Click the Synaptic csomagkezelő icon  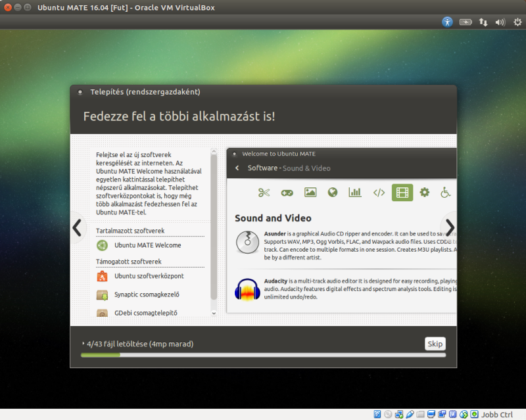[x=102, y=294]
